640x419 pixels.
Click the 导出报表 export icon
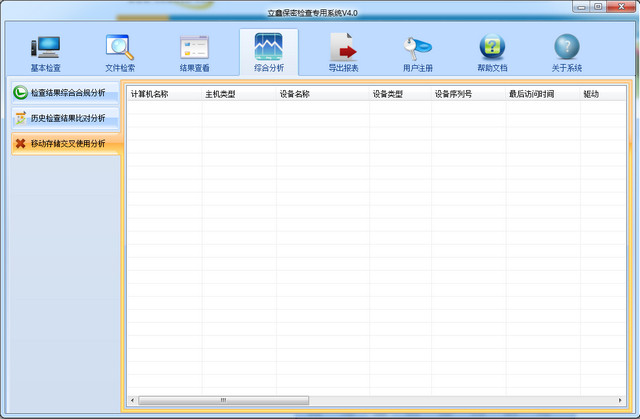[343, 47]
